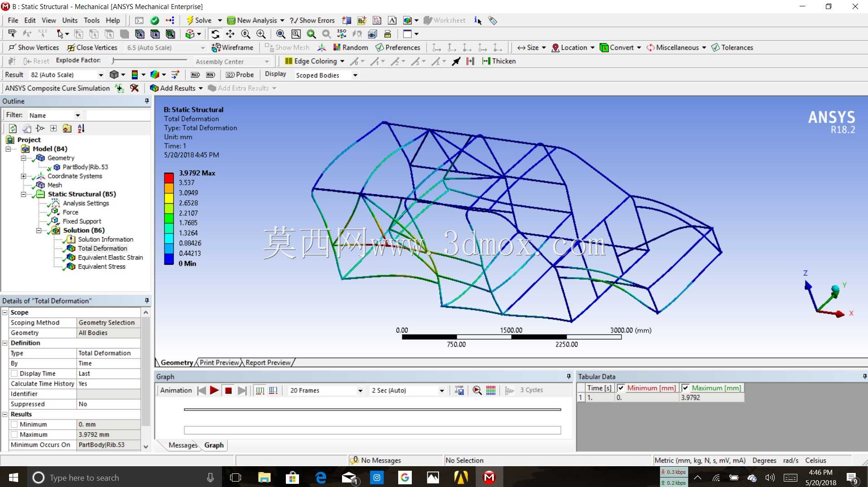Open Microsoft Edge from the taskbar
The image size is (868, 487).
tap(321, 477)
